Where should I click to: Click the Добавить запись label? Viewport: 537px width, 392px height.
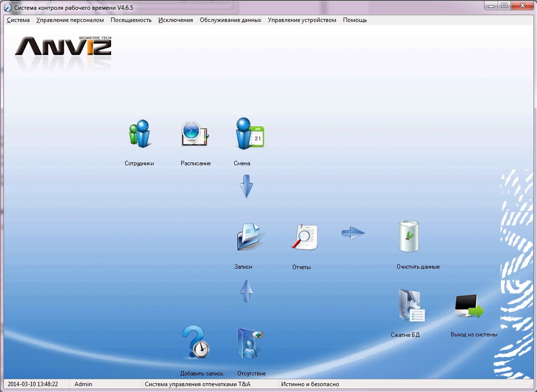202,373
